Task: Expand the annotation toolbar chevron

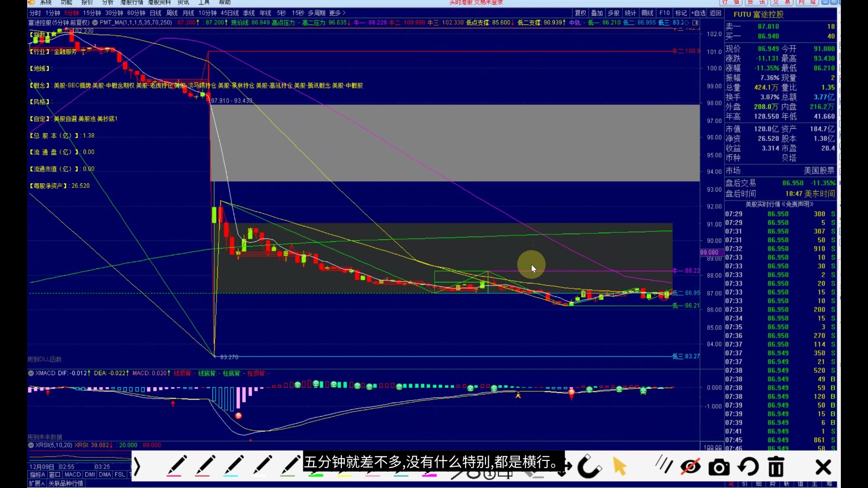Action: click(x=137, y=466)
